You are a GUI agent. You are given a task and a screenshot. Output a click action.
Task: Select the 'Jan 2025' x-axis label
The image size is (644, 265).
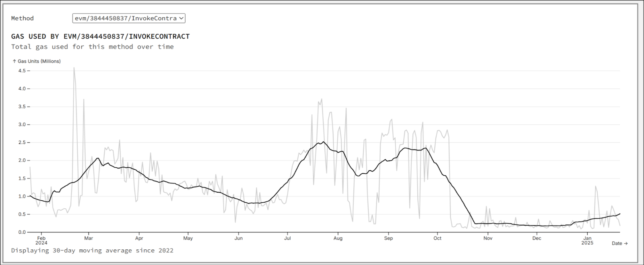click(588, 240)
